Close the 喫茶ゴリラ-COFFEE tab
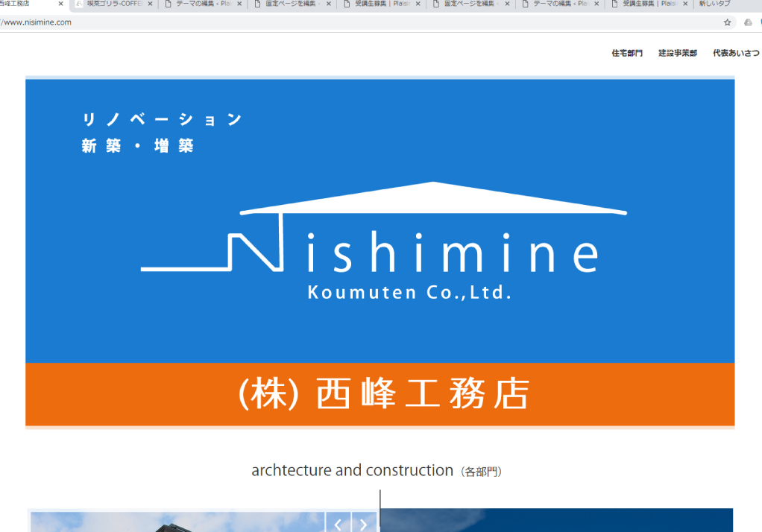762x532 pixels. tap(150, 4)
